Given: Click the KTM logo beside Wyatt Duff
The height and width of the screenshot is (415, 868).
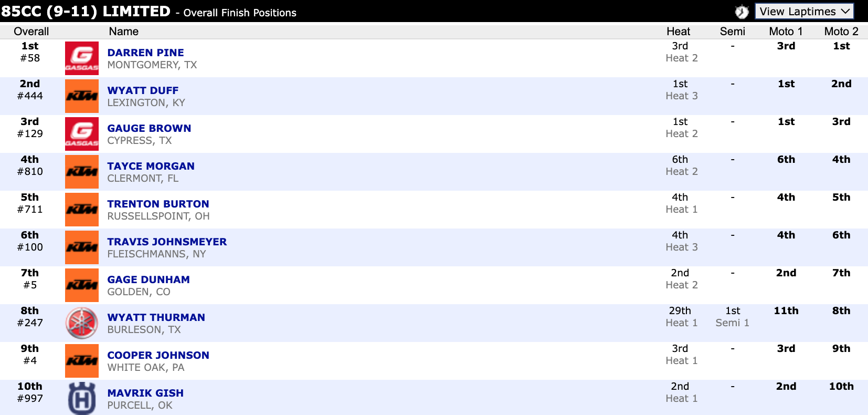Looking at the screenshot, I should tap(81, 96).
